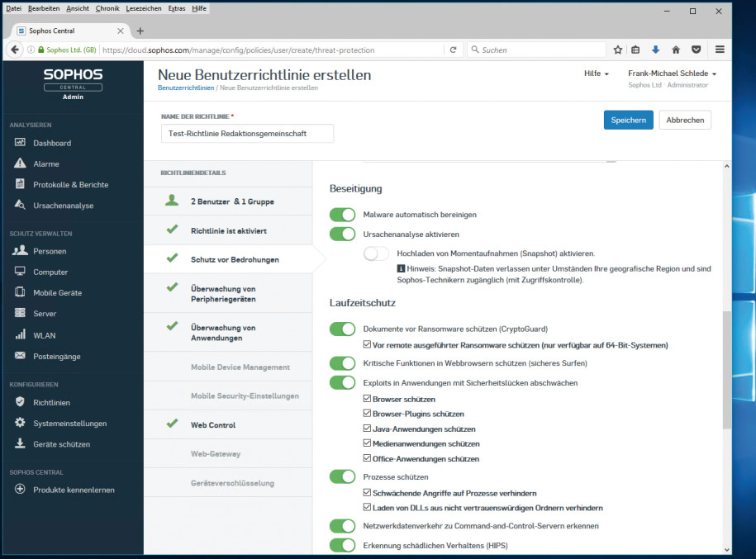Toggle Erkennung schädlichen Verhaltens (HIPS) switch
This screenshot has width=756, height=559.
pyautogui.click(x=342, y=546)
